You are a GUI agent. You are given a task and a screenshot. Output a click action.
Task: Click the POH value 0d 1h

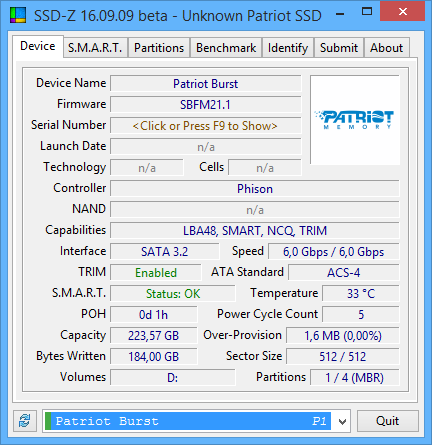tap(153, 315)
